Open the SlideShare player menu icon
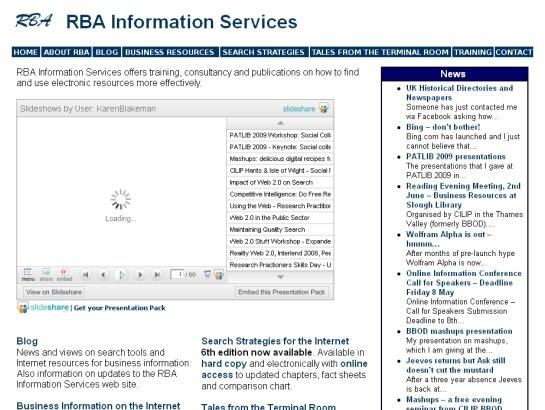The image size is (545, 410). [x=28, y=274]
